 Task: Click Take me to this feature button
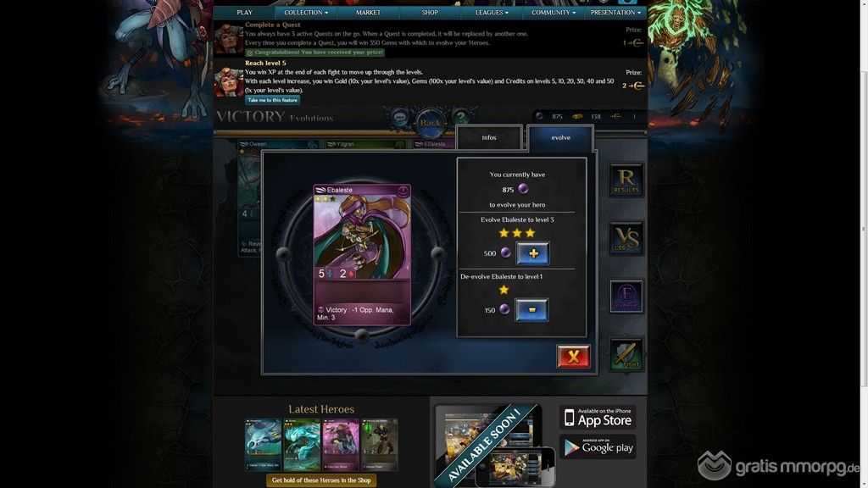[273, 100]
